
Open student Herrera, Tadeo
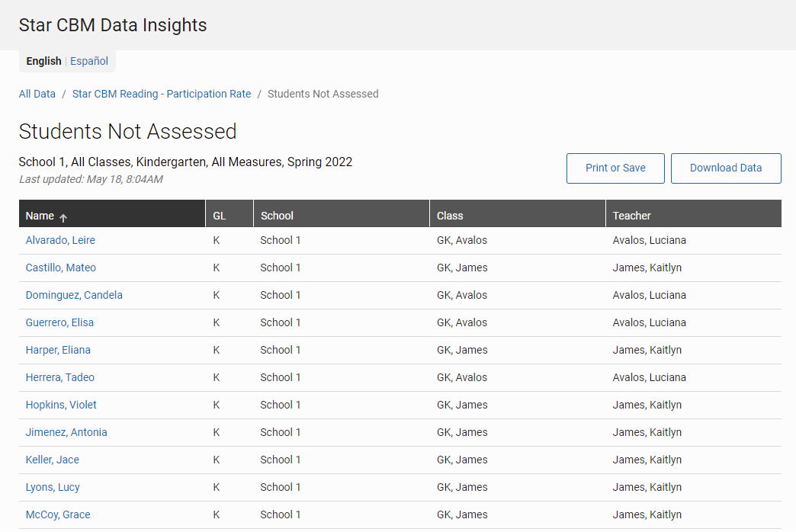click(x=60, y=377)
